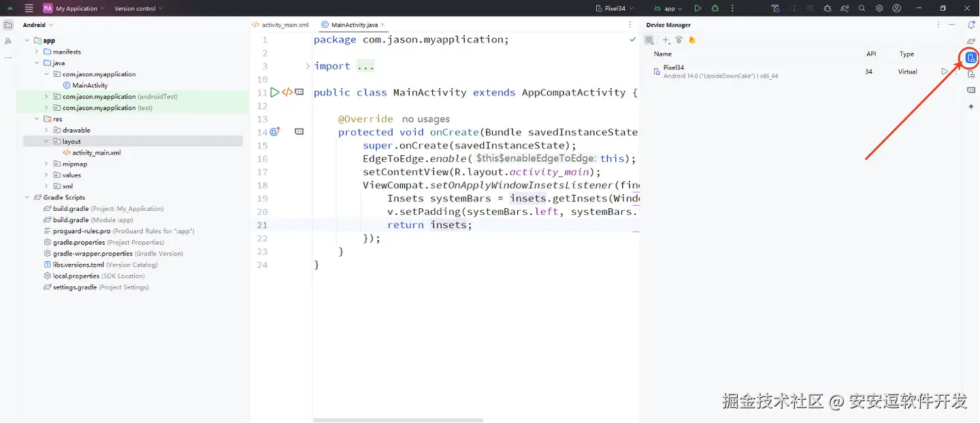980x423 pixels.
Task: Switch to activity_main.xml tab
Action: (280, 24)
